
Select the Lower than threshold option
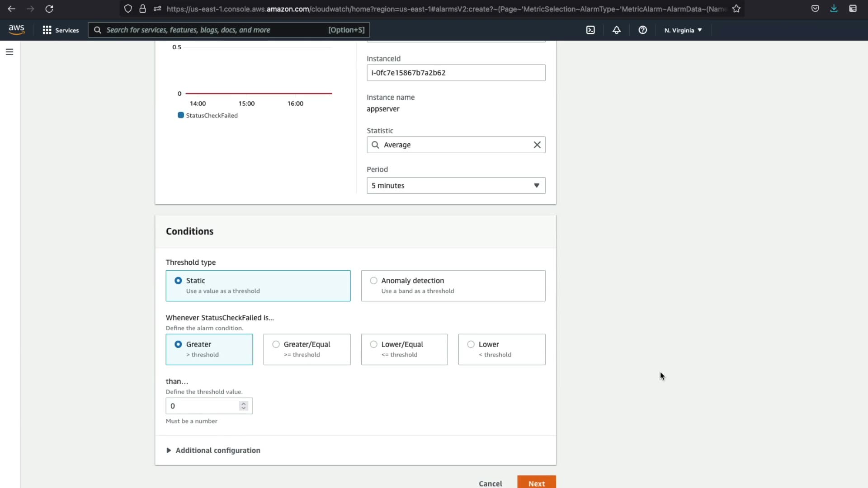click(x=471, y=344)
